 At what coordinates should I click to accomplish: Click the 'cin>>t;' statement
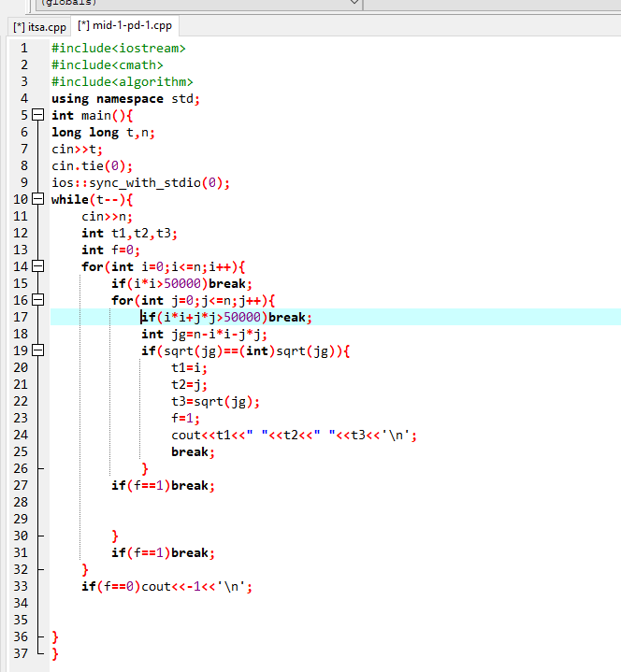point(78,150)
